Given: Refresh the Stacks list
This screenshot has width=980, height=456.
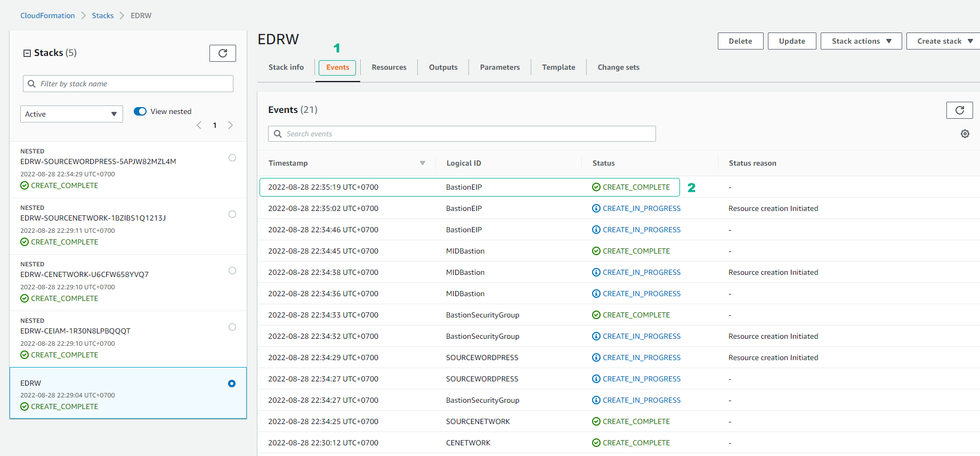Looking at the screenshot, I should [223, 53].
